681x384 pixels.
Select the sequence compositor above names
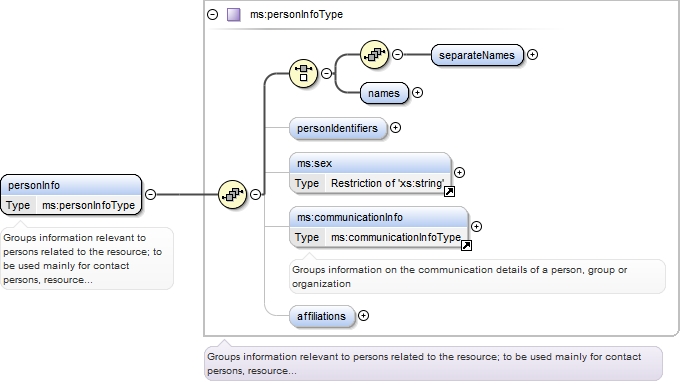(374, 54)
